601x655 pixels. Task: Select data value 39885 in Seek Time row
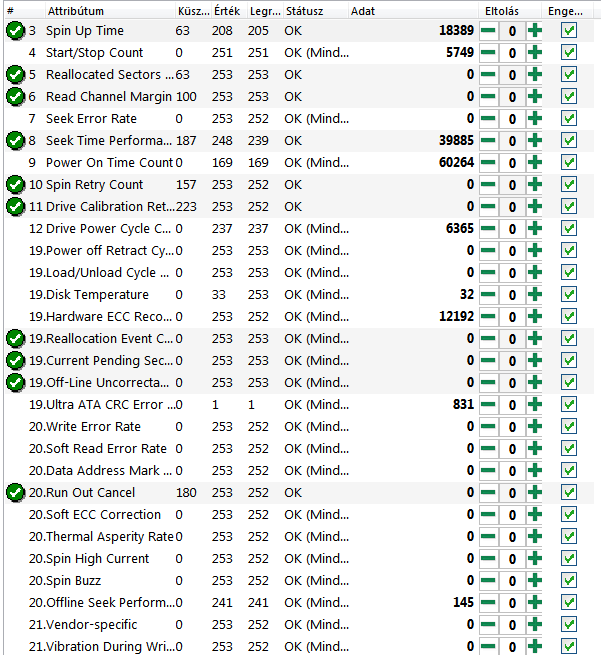pos(456,140)
